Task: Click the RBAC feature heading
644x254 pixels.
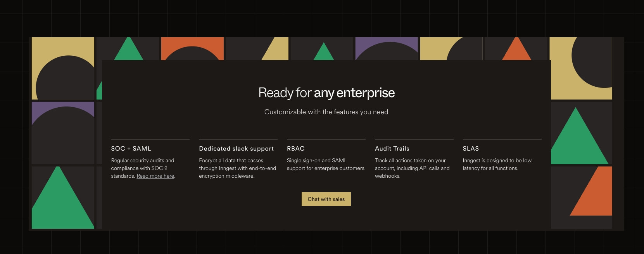Action: click(x=295, y=148)
